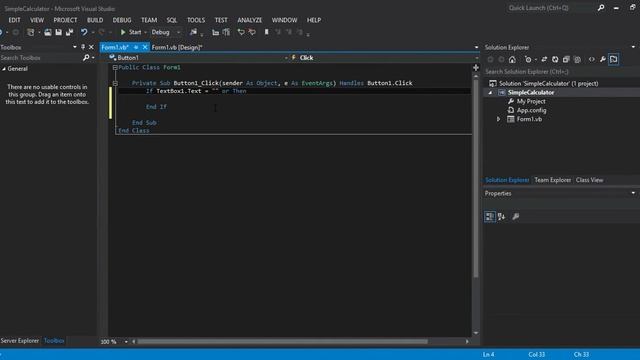
Task: Refresh the Solution Explorer
Action: [x=555, y=60]
